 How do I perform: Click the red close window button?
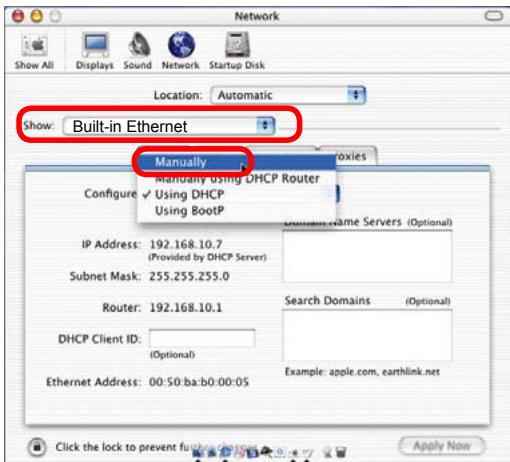[18, 16]
